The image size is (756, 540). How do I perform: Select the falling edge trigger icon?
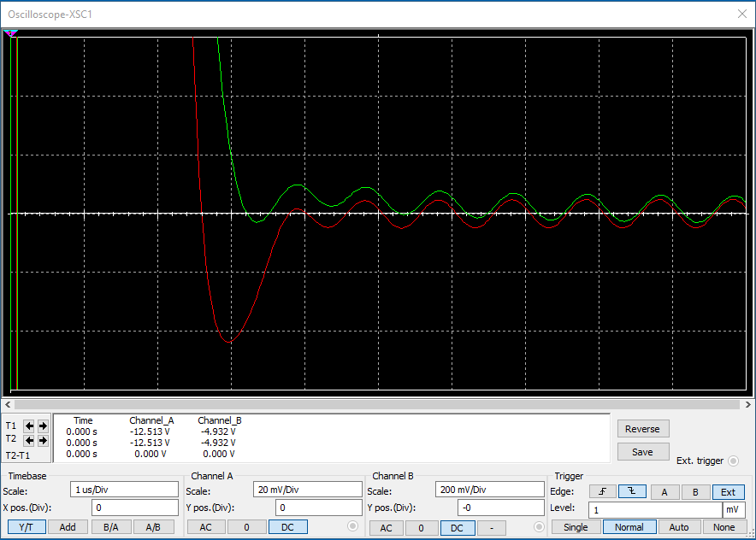630,493
